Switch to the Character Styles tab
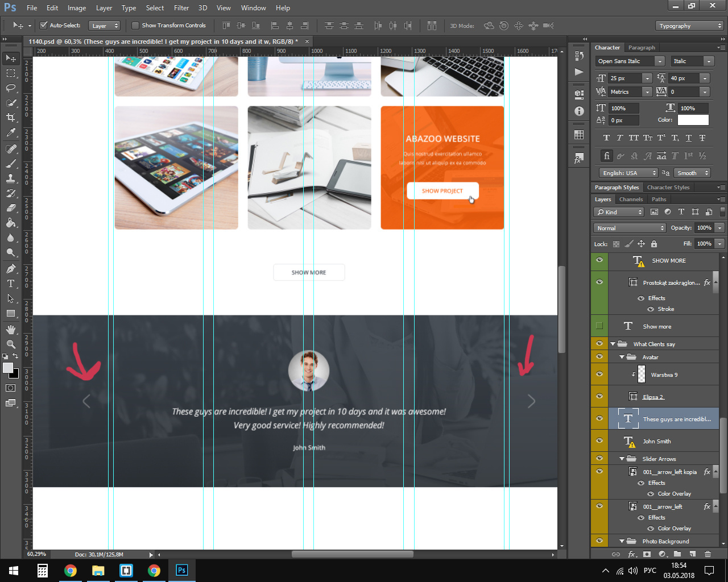Viewport: 728px width, 582px height. tap(668, 188)
